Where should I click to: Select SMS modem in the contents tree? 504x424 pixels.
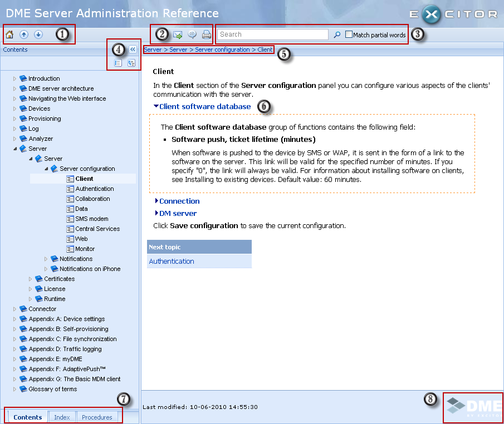[92, 219]
